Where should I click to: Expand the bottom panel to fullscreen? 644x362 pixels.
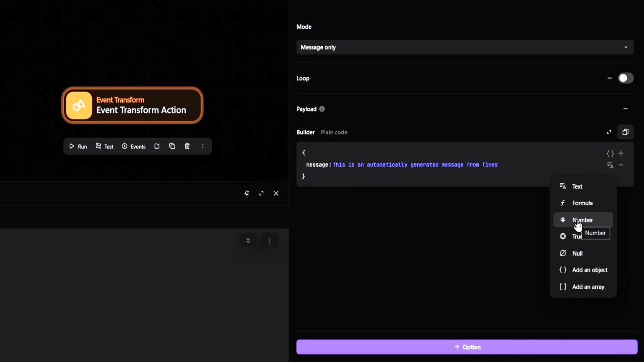point(261,193)
